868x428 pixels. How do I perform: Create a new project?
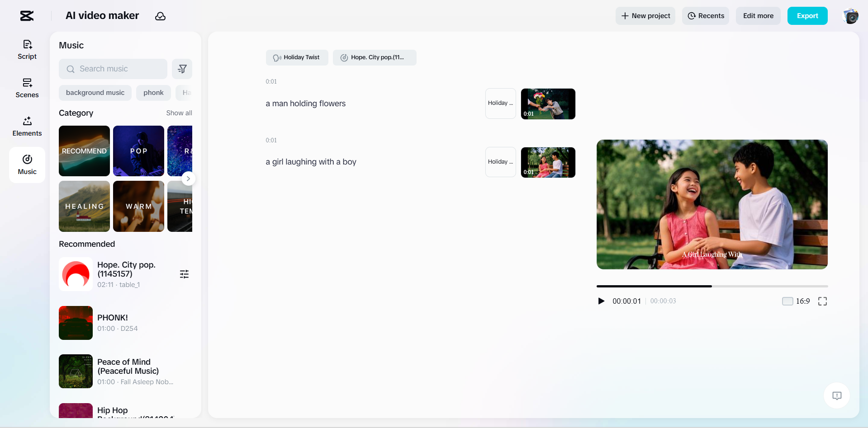(645, 16)
